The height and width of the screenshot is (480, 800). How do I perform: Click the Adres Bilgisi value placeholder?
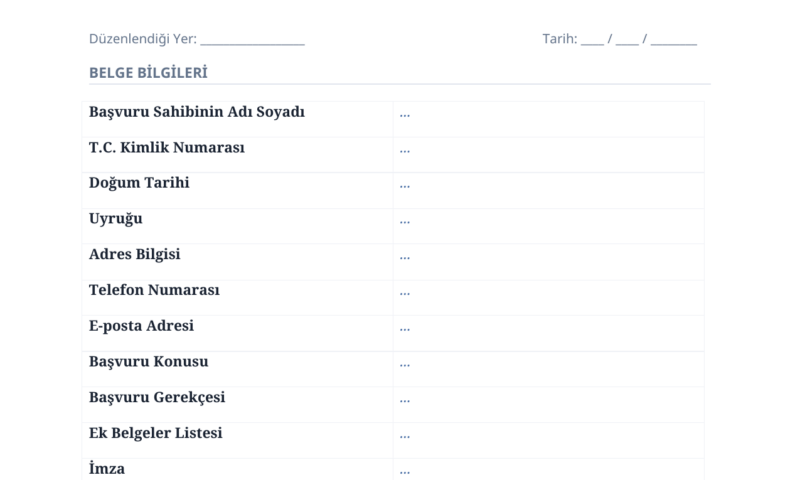(x=405, y=257)
